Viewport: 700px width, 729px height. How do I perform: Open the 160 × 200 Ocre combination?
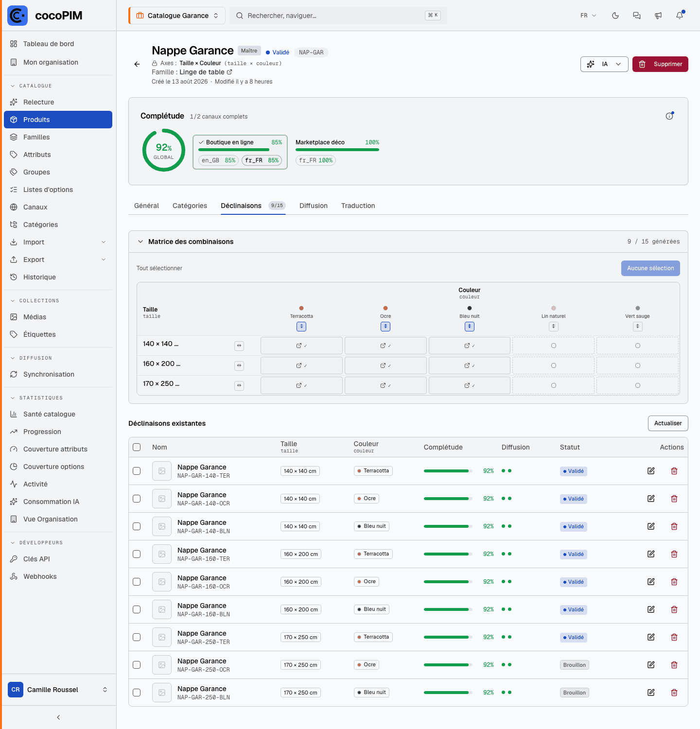coord(385,365)
